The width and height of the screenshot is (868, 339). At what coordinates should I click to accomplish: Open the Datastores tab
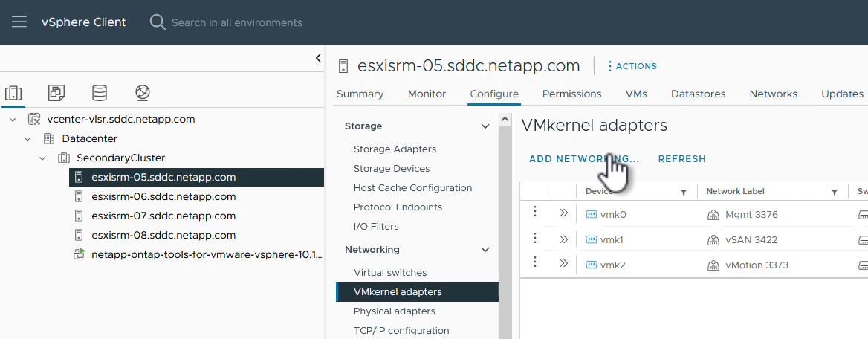(x=698, y=94)
